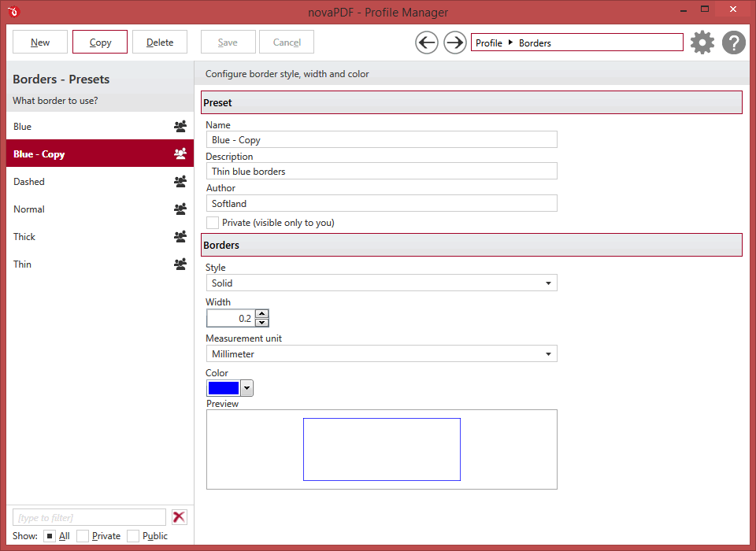
Task: Click the Cancel button
Action: pos(287,42)
